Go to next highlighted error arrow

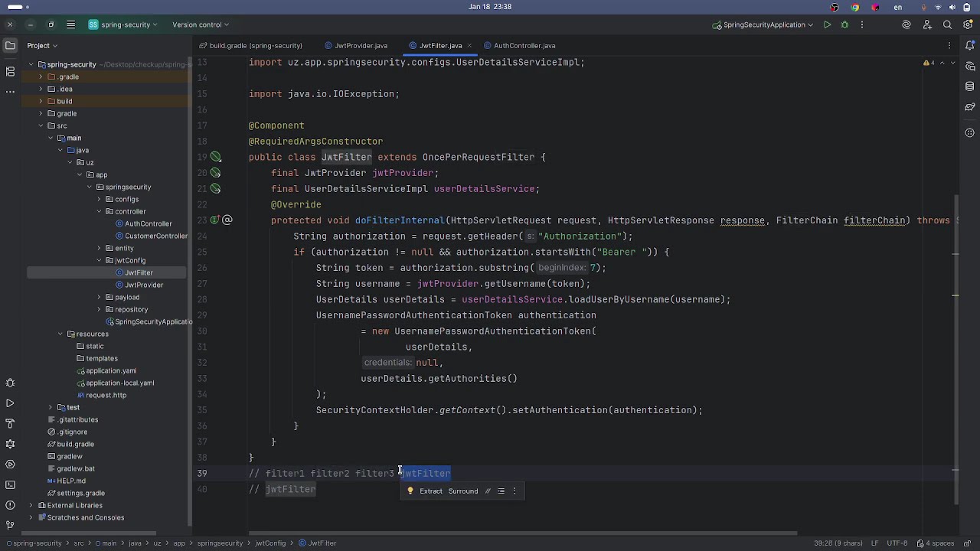(x=952, y=63)
